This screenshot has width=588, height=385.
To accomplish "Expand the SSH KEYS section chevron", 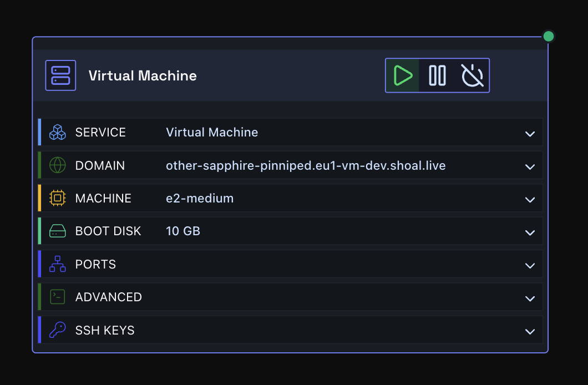I will tap(530, 332).
